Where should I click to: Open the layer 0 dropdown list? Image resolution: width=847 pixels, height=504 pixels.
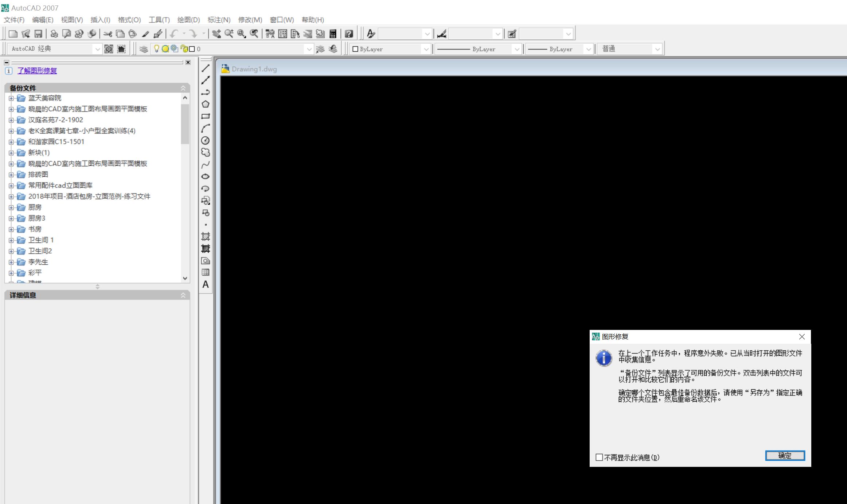click(309, 49)
